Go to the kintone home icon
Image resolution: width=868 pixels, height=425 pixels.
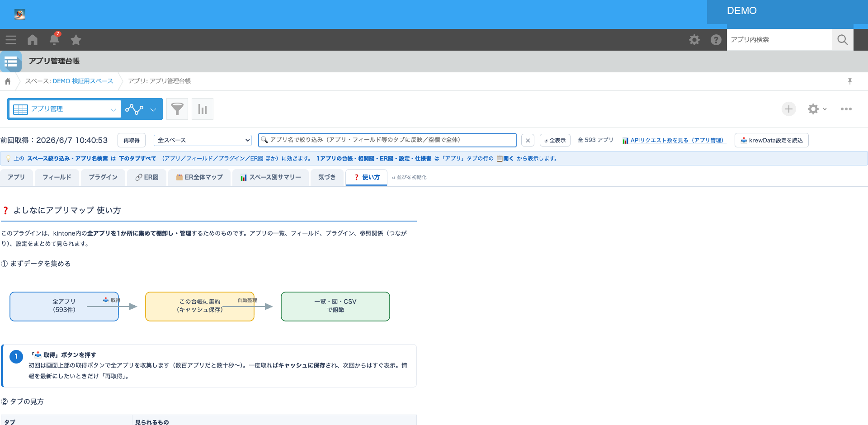coord(33,40)
